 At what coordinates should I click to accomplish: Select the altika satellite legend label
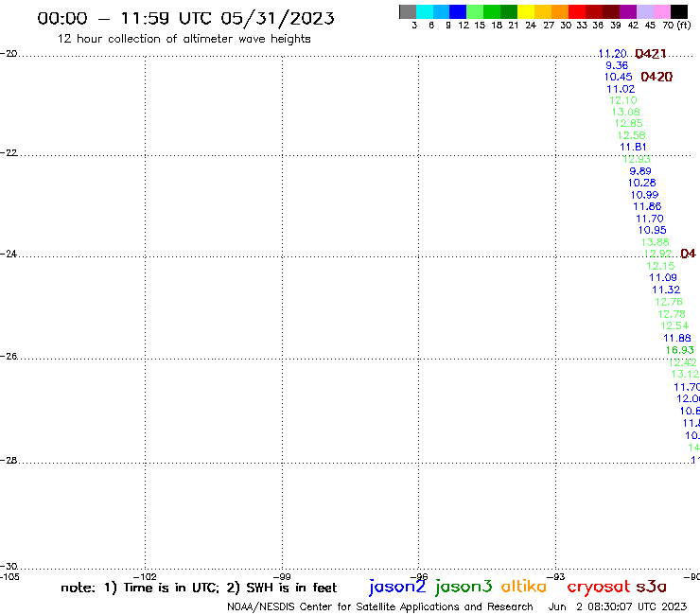coord(524,587)
